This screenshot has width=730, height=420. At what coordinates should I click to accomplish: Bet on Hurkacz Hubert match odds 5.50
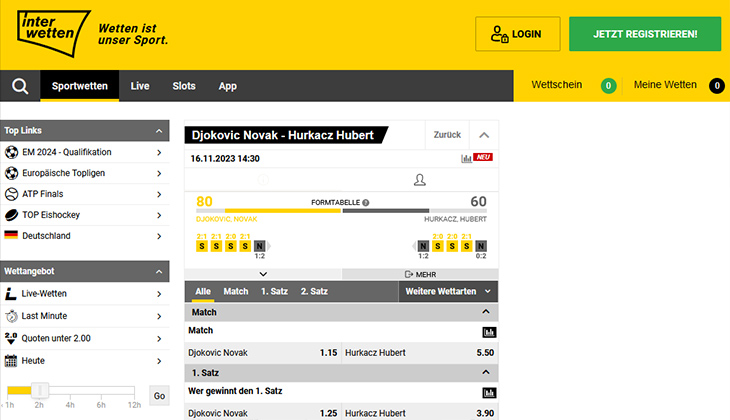(x=420, y=353)
